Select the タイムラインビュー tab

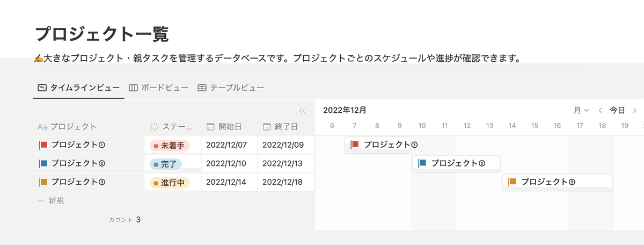click(x=79, y=88)
